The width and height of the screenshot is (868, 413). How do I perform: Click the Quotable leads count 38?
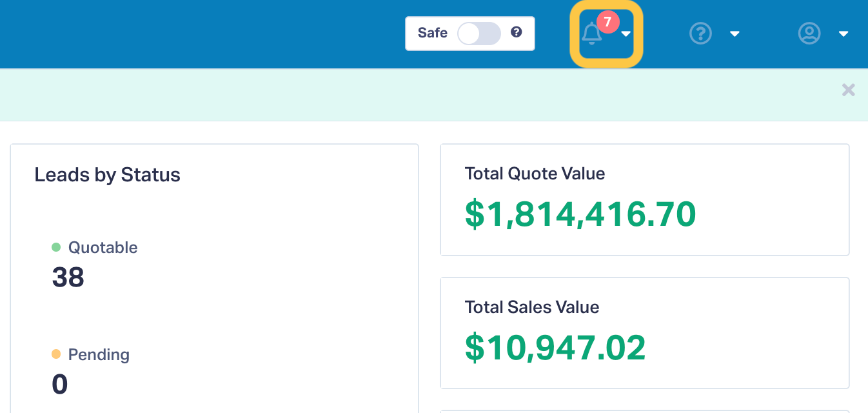[68, 277]
